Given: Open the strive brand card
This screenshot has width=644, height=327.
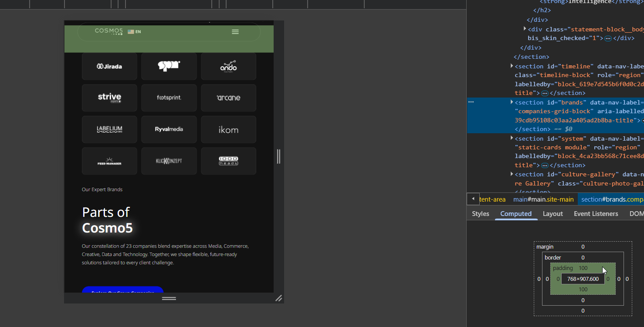Looking at the screenshot, I should [x=109, y=98].
